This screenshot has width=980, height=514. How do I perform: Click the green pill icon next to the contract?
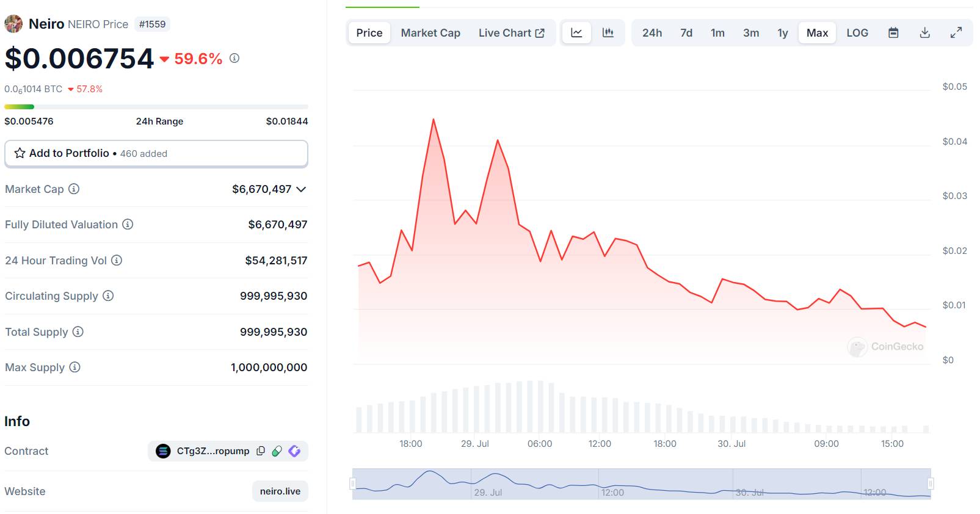coord(277,451)
